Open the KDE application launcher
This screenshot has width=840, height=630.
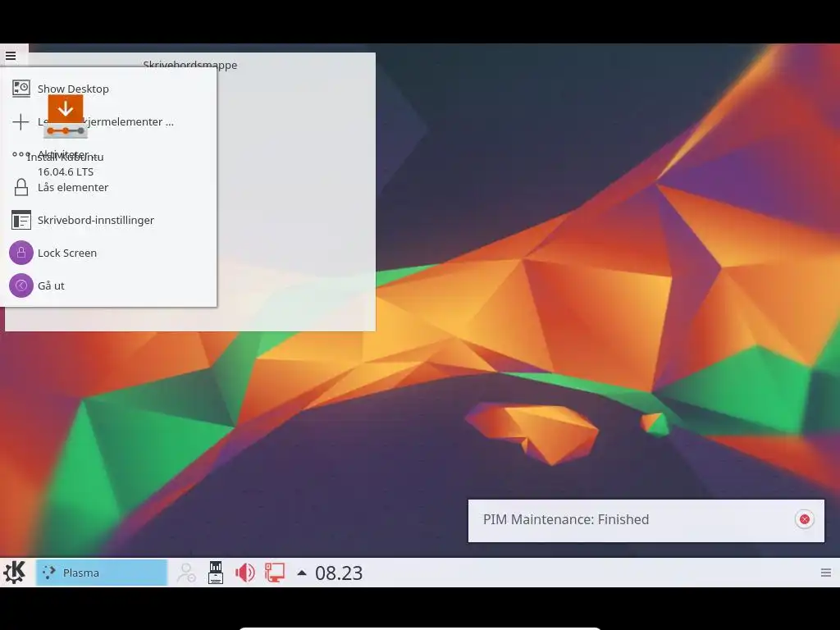point(15,572)
